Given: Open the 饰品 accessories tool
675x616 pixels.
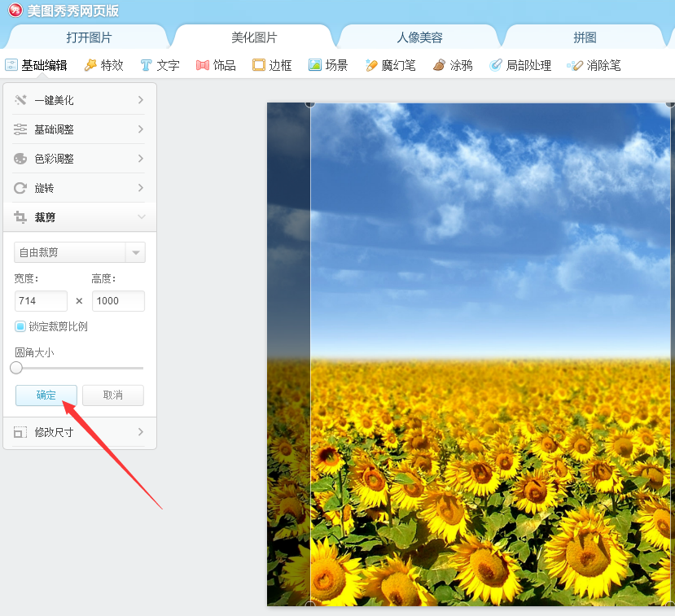Looking at the screenshot, I should [216, 65].
